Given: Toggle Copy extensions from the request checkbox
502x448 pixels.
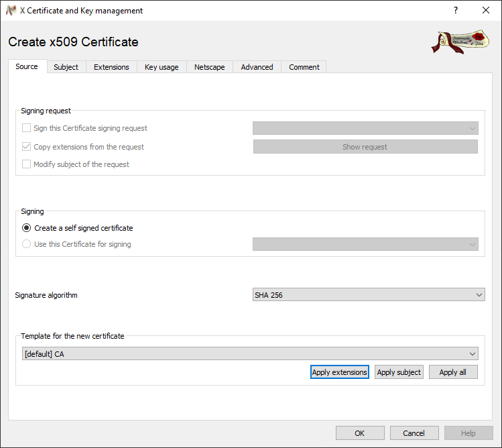Looking at the screenshot, I should pos(27,147).
